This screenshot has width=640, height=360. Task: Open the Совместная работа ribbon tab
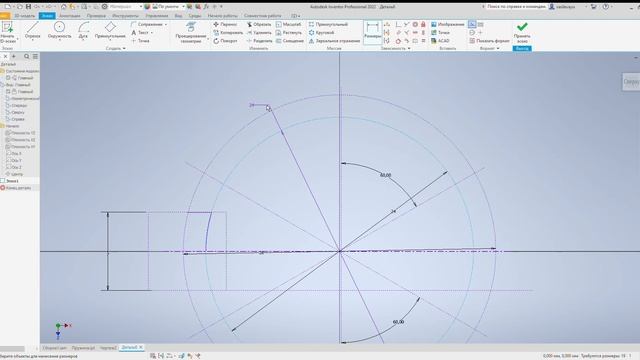click(x=262, y=16)
